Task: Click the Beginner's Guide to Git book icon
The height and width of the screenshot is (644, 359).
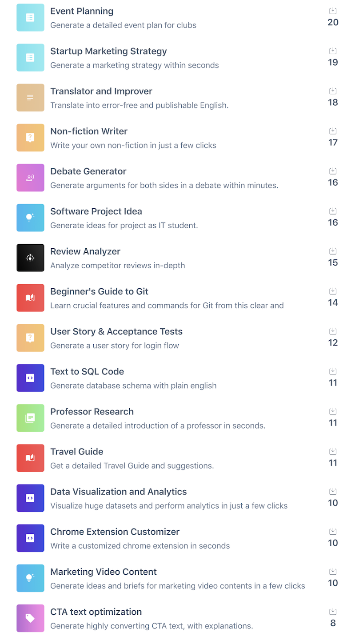Action: pos(30,298)
